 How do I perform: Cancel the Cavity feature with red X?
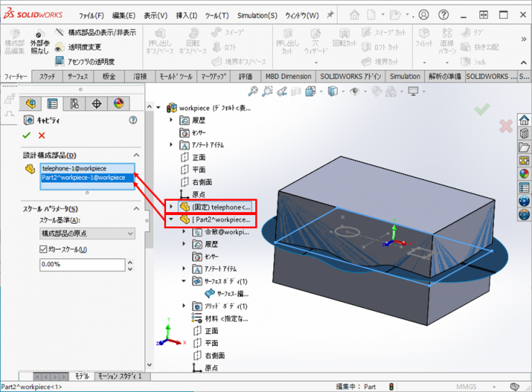42,135
